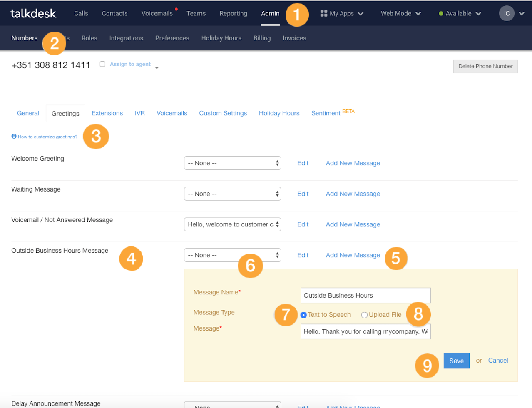The image size is (532, 408).
Task: Open the Numbers admin section
Action: (25, 38)
